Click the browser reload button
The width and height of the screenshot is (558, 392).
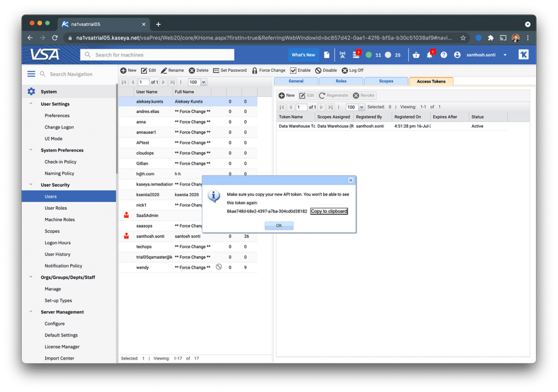55,38
